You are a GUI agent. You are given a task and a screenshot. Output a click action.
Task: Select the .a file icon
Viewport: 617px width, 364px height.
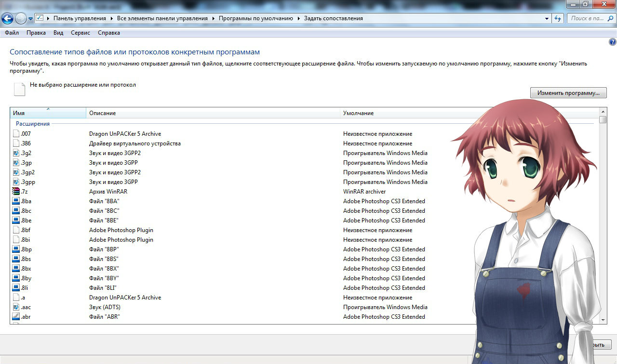16,298
